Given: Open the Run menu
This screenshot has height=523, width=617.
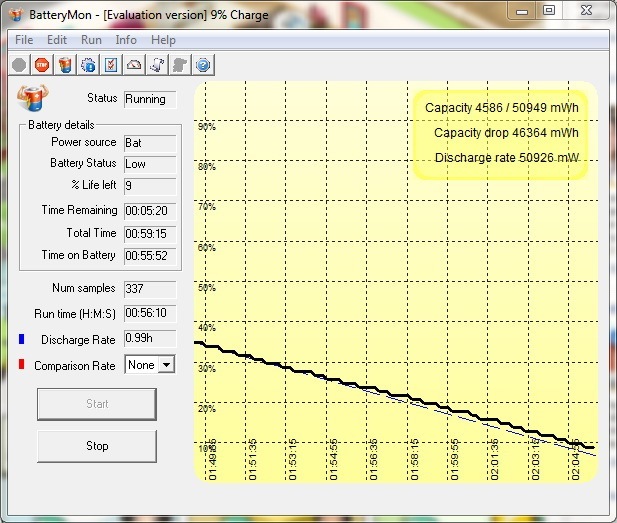Looking at the screenshot, I should tap(91, 40).
